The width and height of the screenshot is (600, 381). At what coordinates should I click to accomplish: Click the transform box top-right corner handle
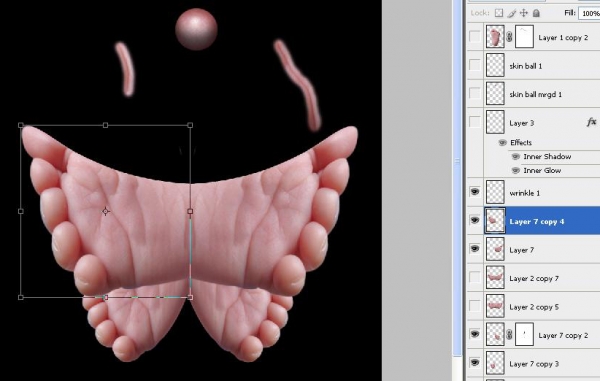click(x=190, y=125)
